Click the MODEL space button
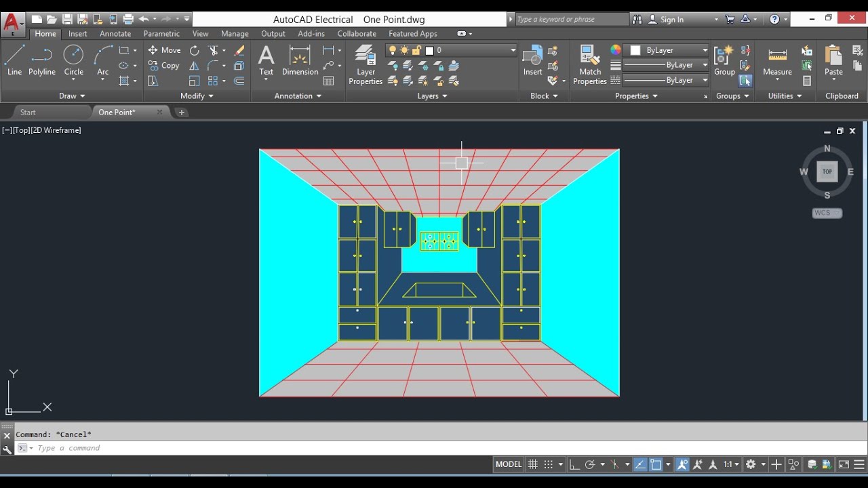Viewport: 868px width, 488px height. (509, 464)
